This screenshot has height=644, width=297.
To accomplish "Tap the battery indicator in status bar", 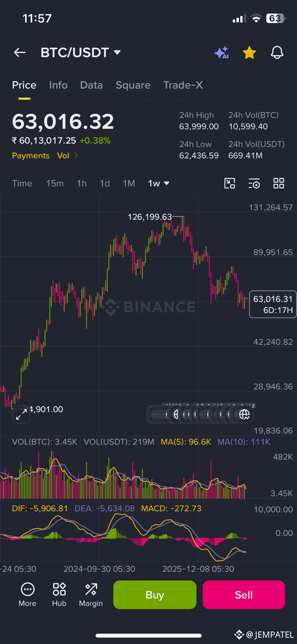I will tap(275, 18).
